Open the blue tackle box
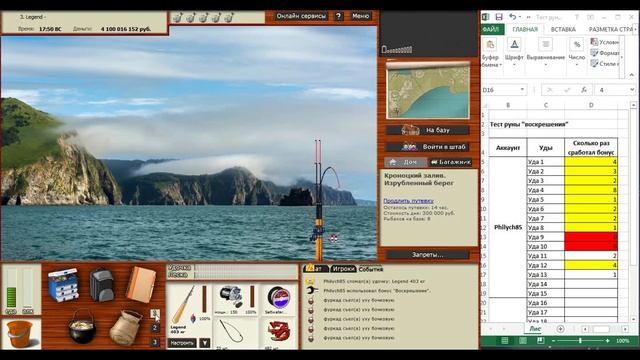Viewport: 640px width, 360px height. pos(63,284)
